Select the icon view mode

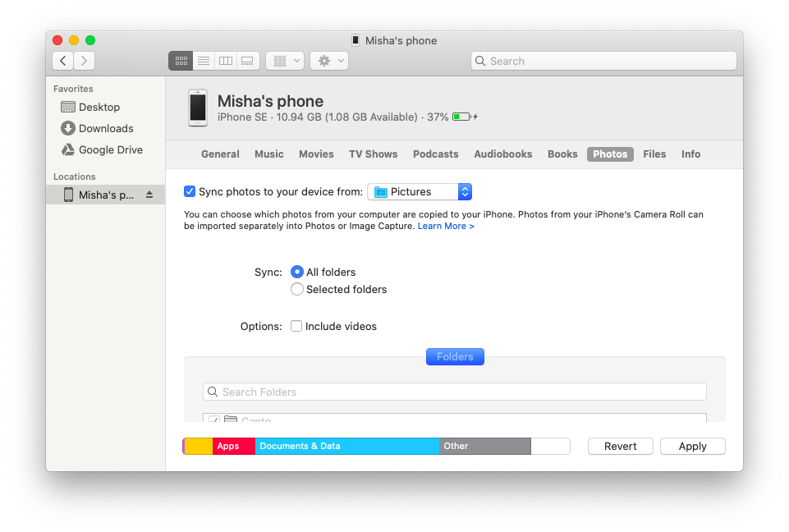181,61
